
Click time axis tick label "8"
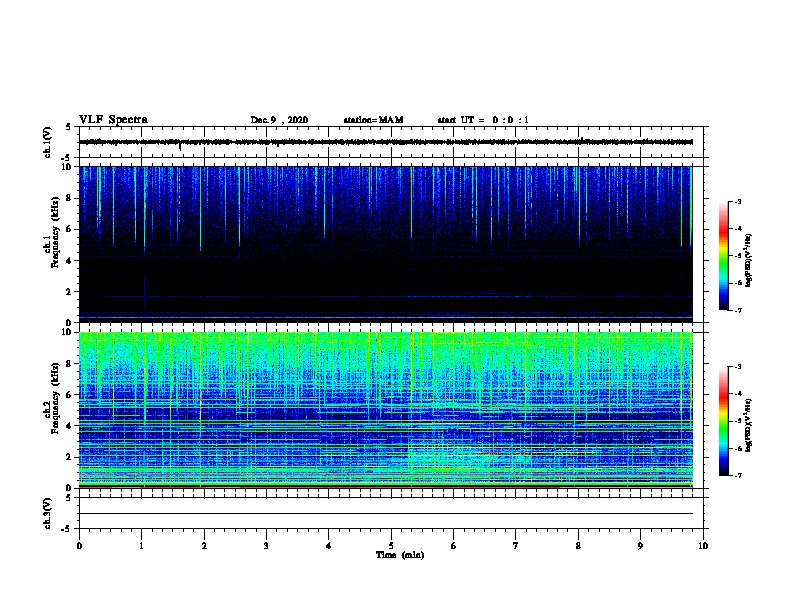click(x=578, y=545)
